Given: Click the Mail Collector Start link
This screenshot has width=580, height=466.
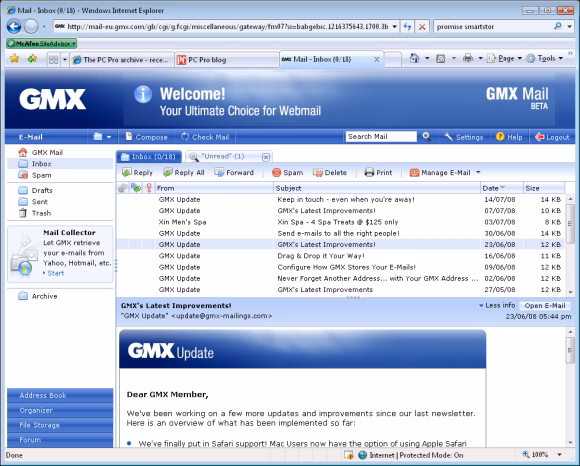Looking at the screenshot, I should 55,273.
